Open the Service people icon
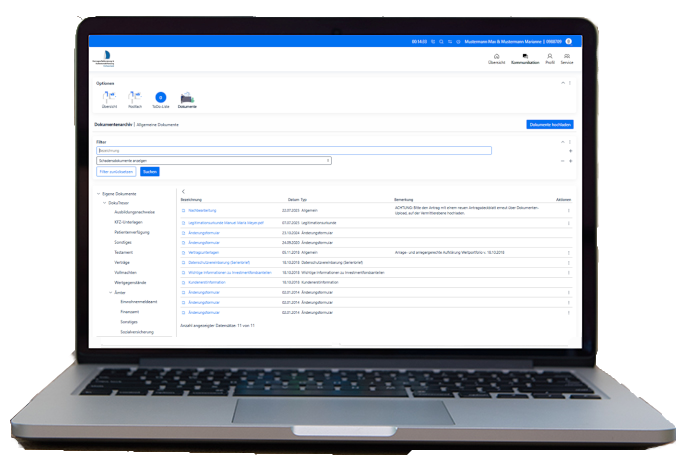The height and width of the screenshot is (460, 687). click(x=567, y=57)
